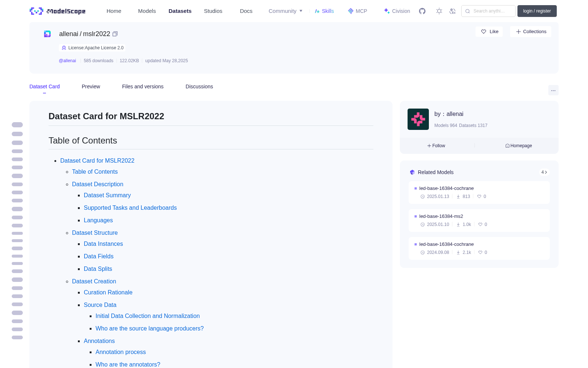Open the Docs page
The width and height of the screenshot is (588, 368).
point(246,11)
